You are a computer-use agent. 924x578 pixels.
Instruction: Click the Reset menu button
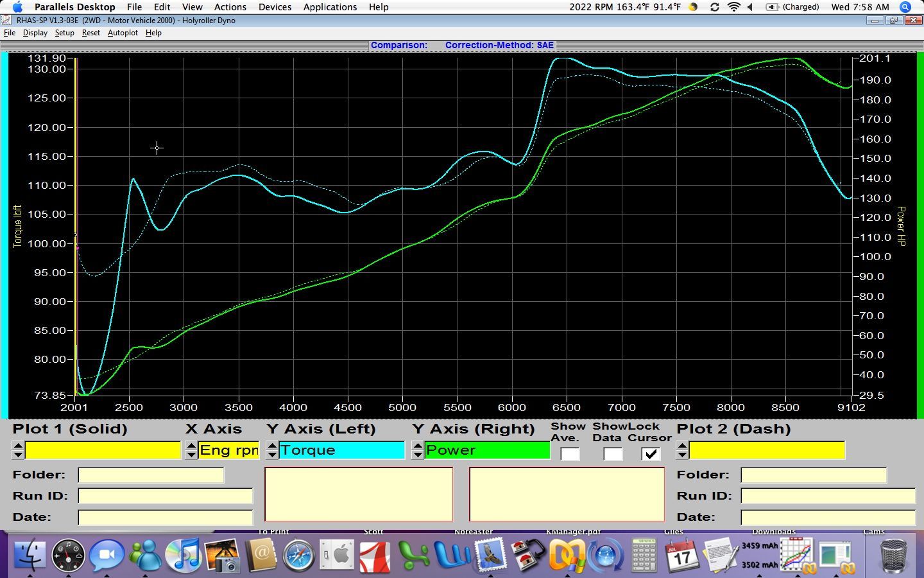(90, 33)
